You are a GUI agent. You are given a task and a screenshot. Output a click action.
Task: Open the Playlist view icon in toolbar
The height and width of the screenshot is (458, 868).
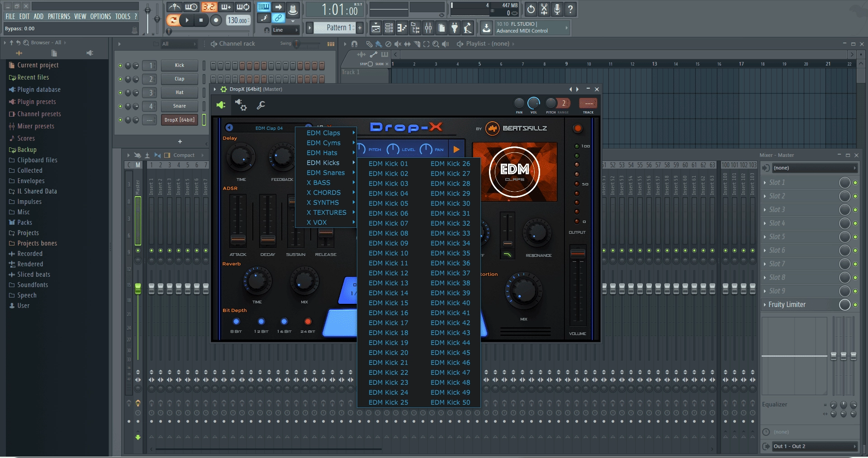click(x=376, y=28)
